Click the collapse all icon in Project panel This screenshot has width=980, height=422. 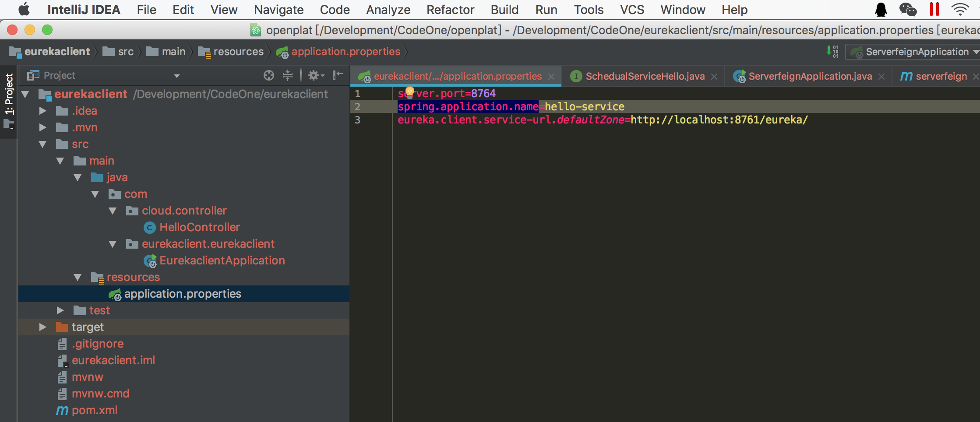pos(288,76)
